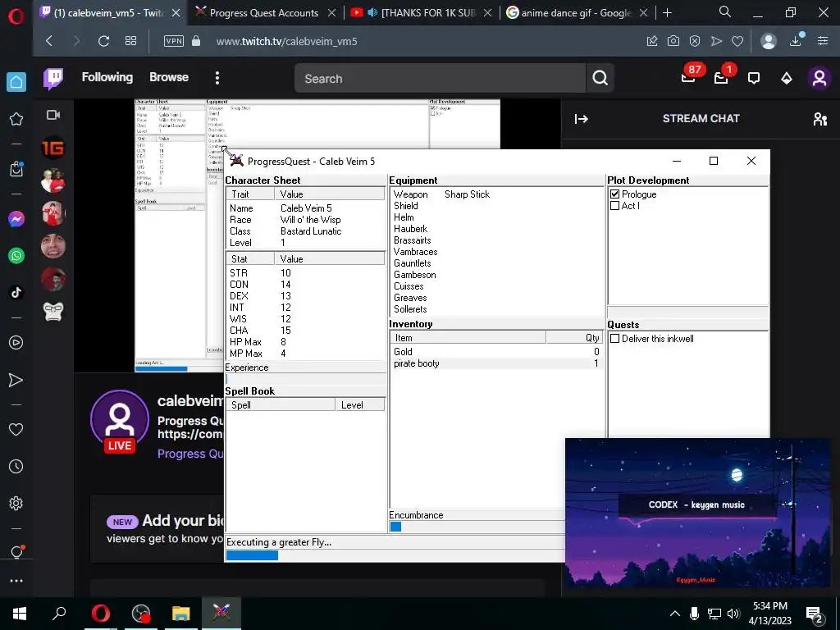The width and height of the screenshot is (840, 630).
Task: Open the Speed Dial start page icon
Action: coord(130,41)
